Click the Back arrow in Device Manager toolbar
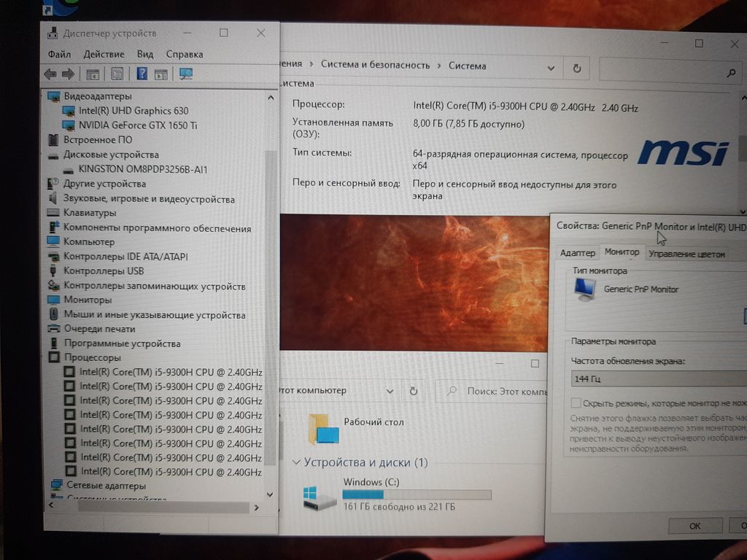Screen dimensions: 747x560 50,74
